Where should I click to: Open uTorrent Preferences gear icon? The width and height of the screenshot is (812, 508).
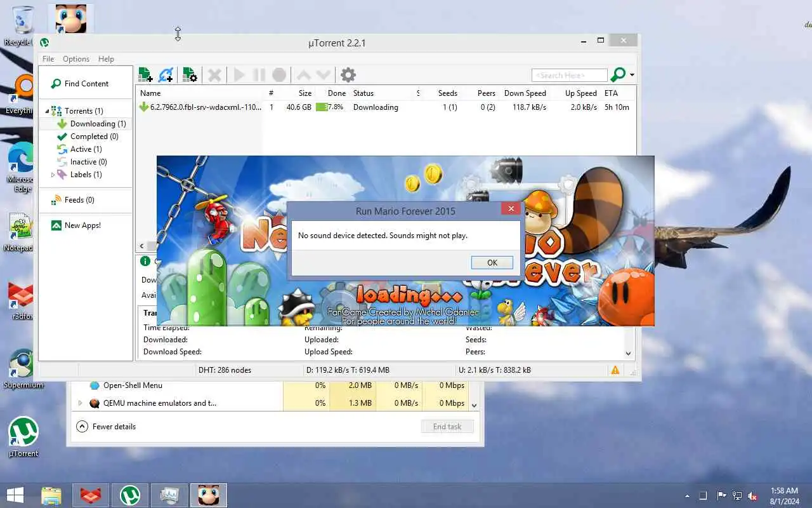(348, 75)
